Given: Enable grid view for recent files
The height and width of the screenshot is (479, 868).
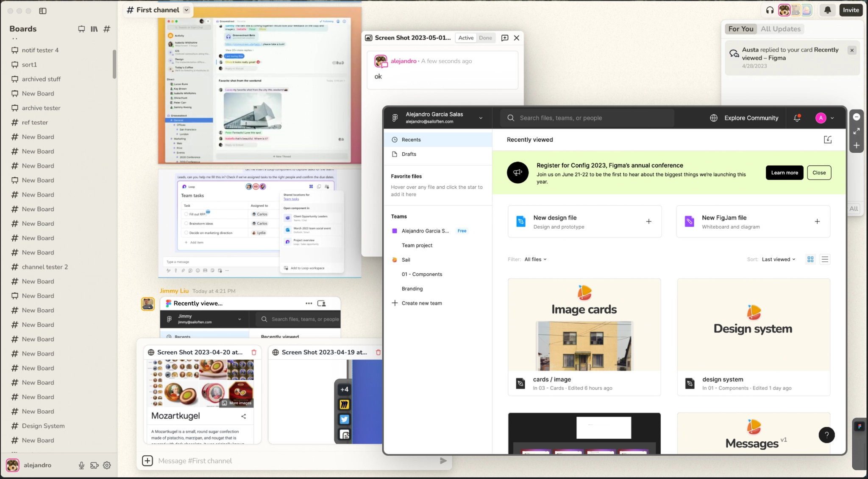Looking at the screenshot, I should (x=810, y=259).
